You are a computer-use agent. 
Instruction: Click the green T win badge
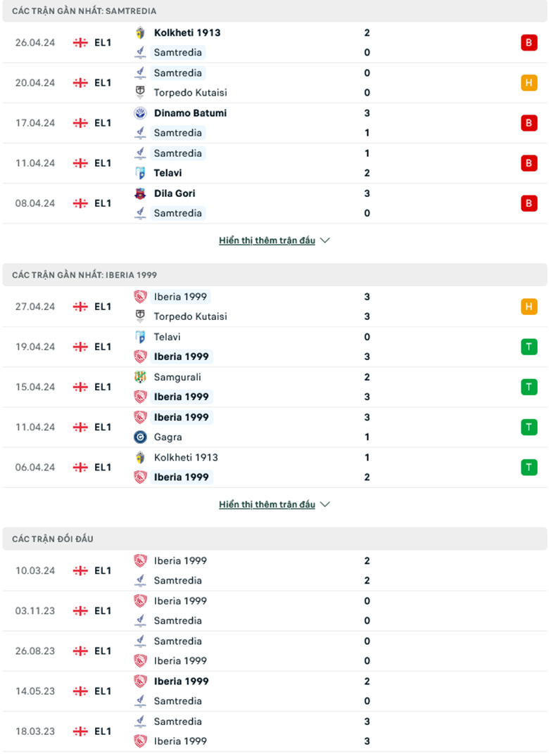(x=529, y=347)
